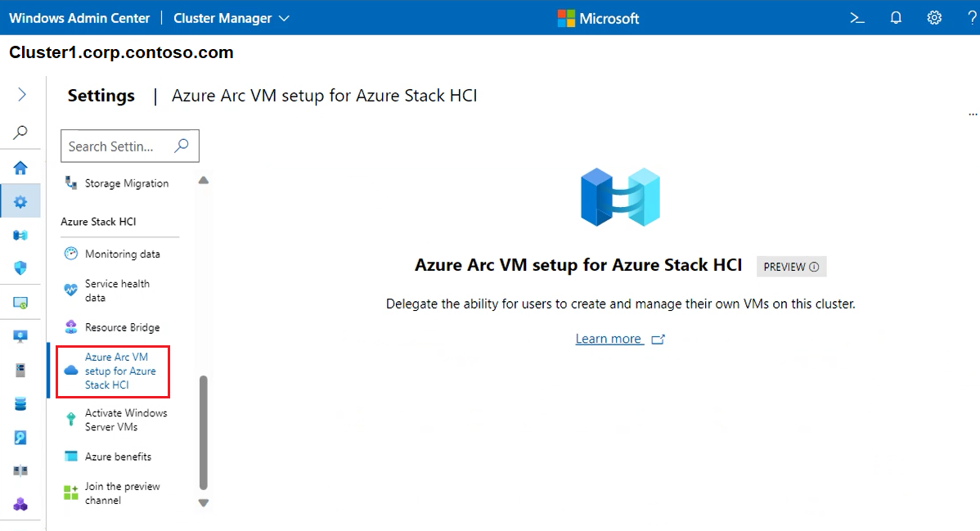Open help with the question mark icon

(x=972, y=17)
